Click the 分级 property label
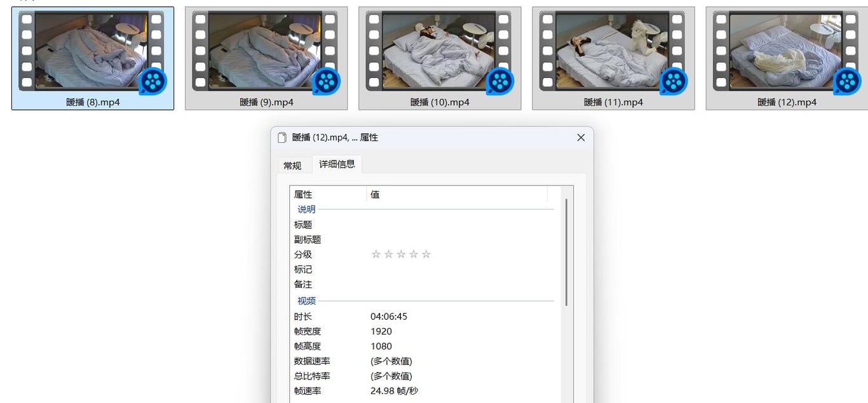868x403 pixels. pyautogui.click(x=303, y=254)
